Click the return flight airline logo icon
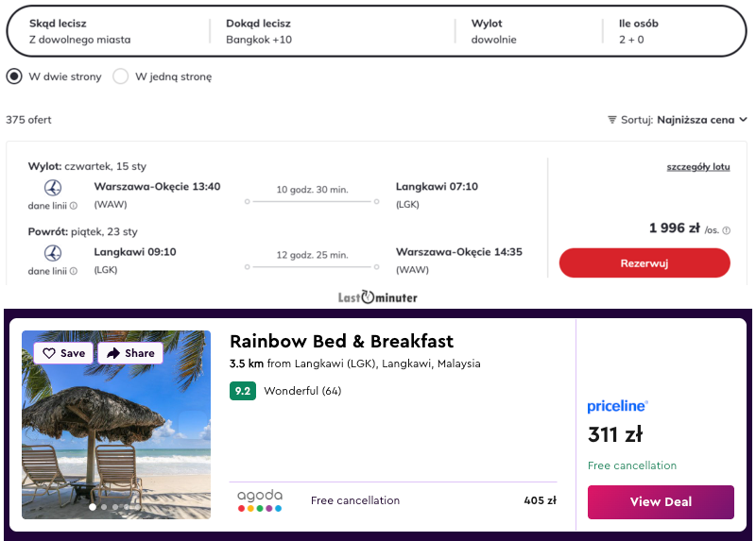The image size is (756, 541). (53, 253)
